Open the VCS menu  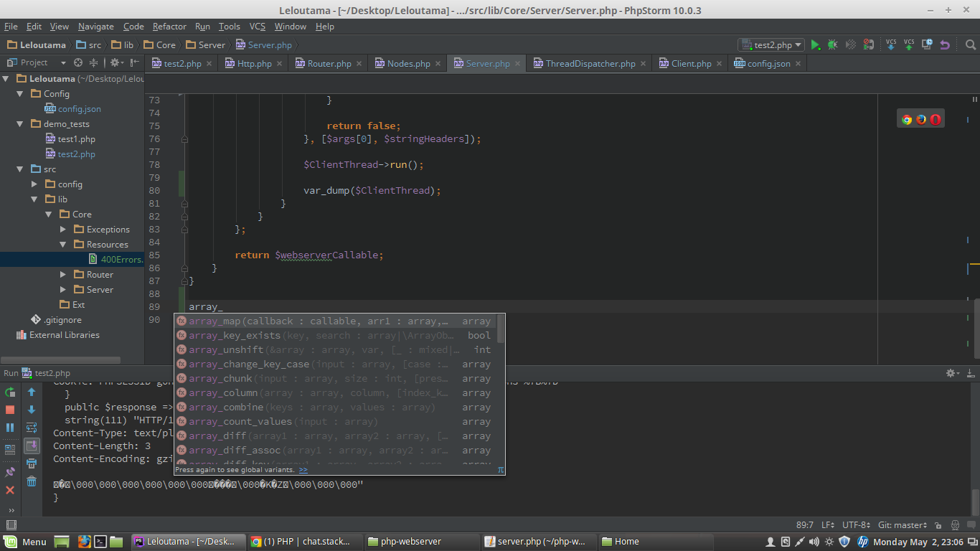click(x=258, y=27)
